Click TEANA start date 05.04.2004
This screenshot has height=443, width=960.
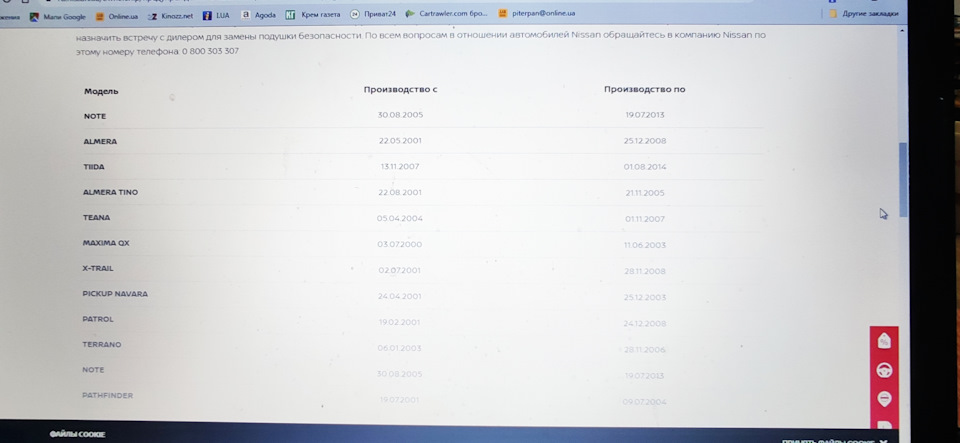(400, 218)
